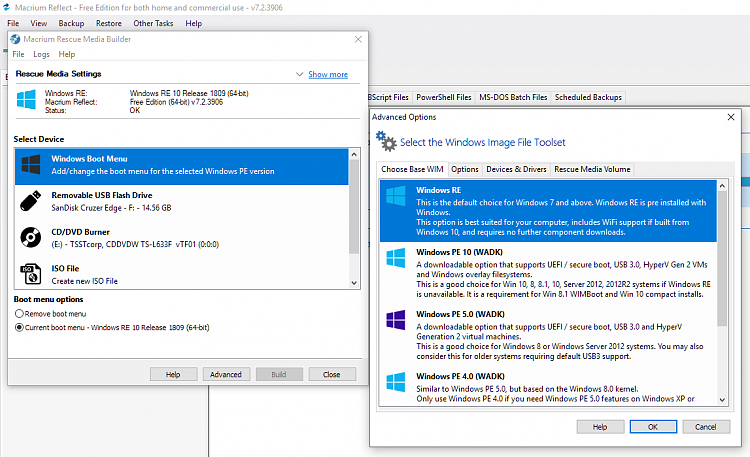Open the MS-DOS Batch Files tab
This screenshot has width=750, height=457.
tap(513, 98)
